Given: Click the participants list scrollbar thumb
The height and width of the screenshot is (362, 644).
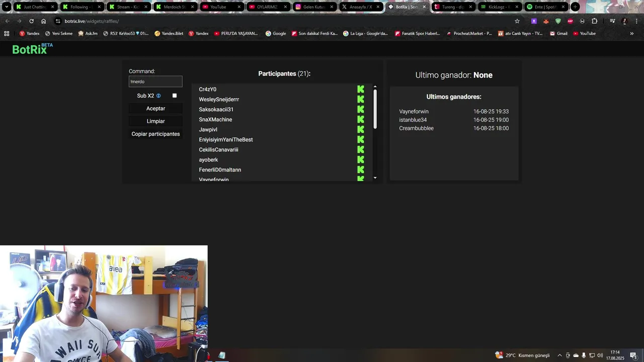Looking at the screenshot, I should coord(375,109).
